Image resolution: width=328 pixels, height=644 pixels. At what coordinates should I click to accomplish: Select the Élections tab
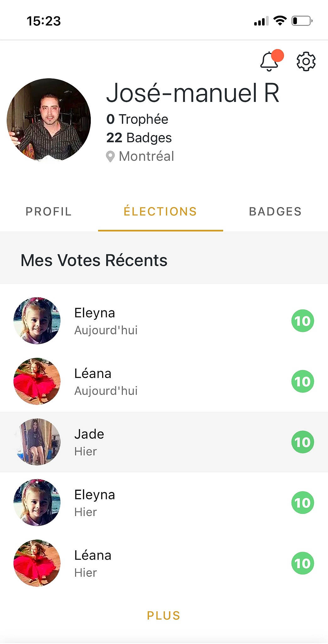(160, 212)
